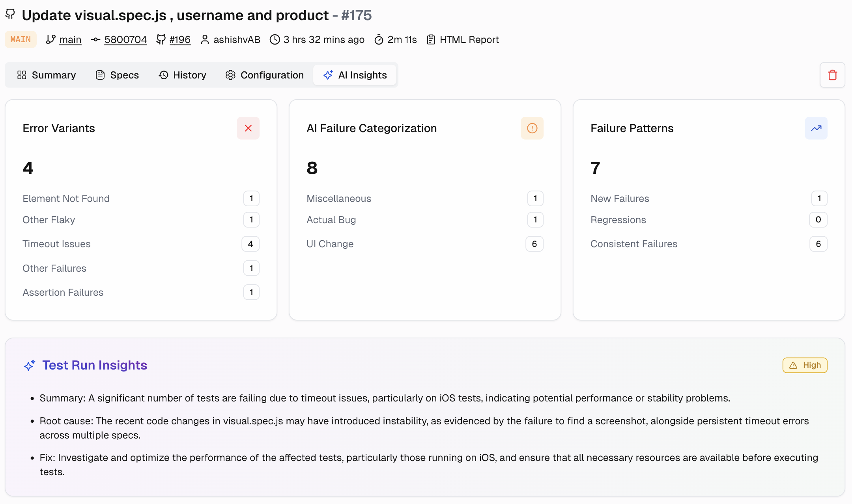
Task: Go to the Configuration tab
Action: pyautogui.click(x=264, y=75)
